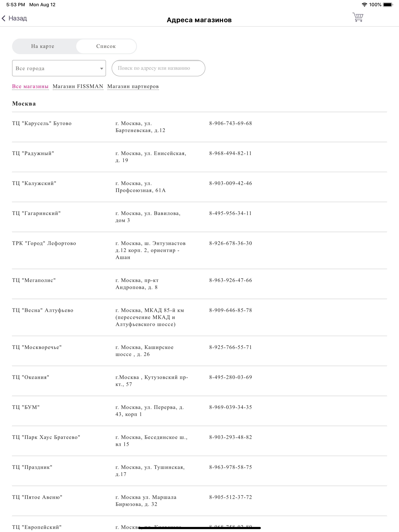Open the shopping cart icon

358,17
